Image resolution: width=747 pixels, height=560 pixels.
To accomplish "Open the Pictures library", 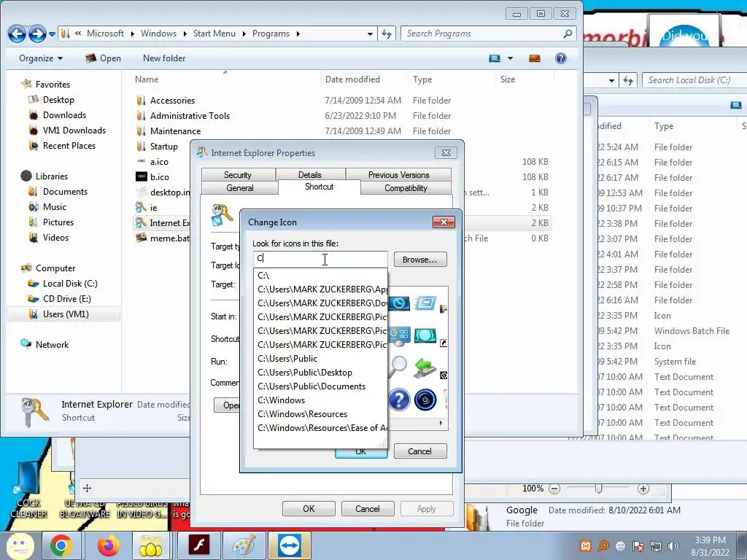I will [x=58, y=222].
